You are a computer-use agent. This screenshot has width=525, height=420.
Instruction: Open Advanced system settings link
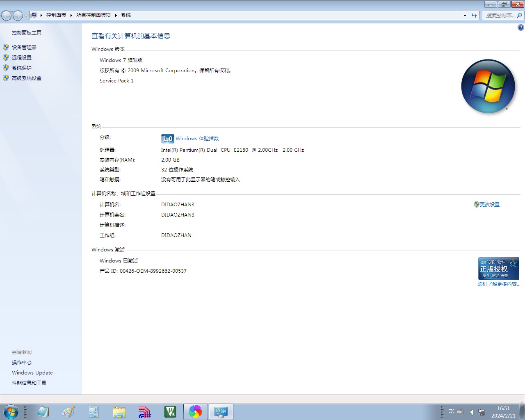pyautogui.click(x=27, y=78)
